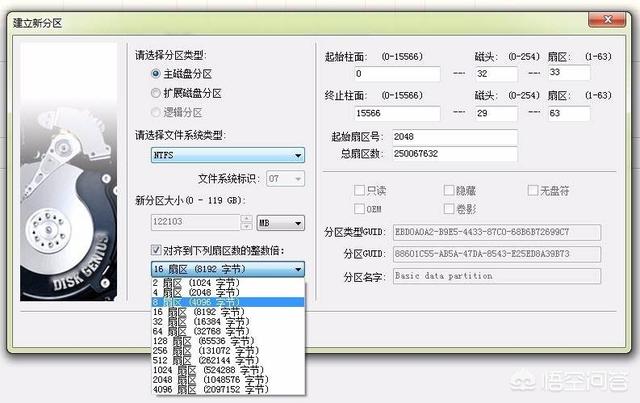Click the 分区类型GUID field
640x403 pixels.
point(497,232)
